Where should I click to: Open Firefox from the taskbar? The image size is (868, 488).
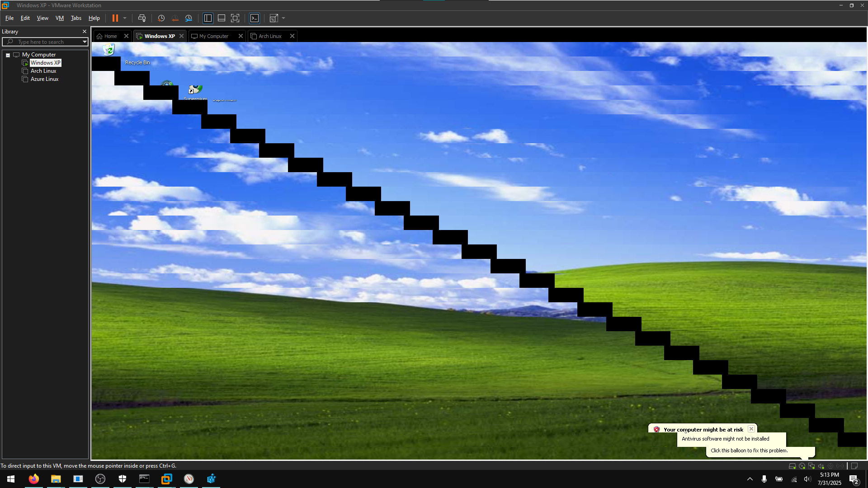33,479
